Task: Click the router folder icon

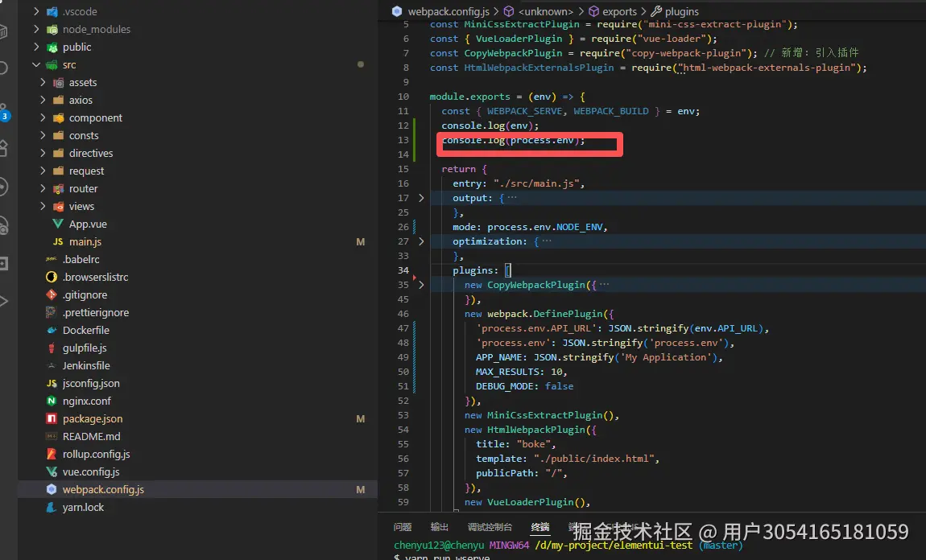Action: pos(58,189)
